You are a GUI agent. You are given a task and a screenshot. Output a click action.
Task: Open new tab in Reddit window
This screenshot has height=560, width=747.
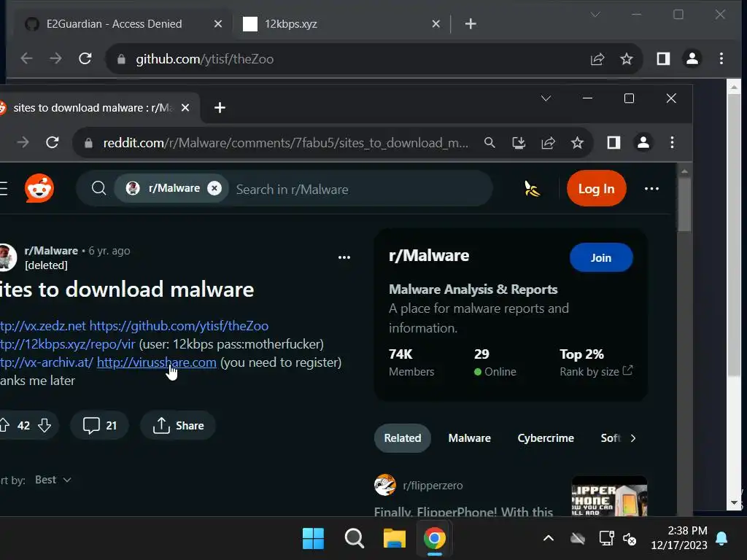coord(220,108)
